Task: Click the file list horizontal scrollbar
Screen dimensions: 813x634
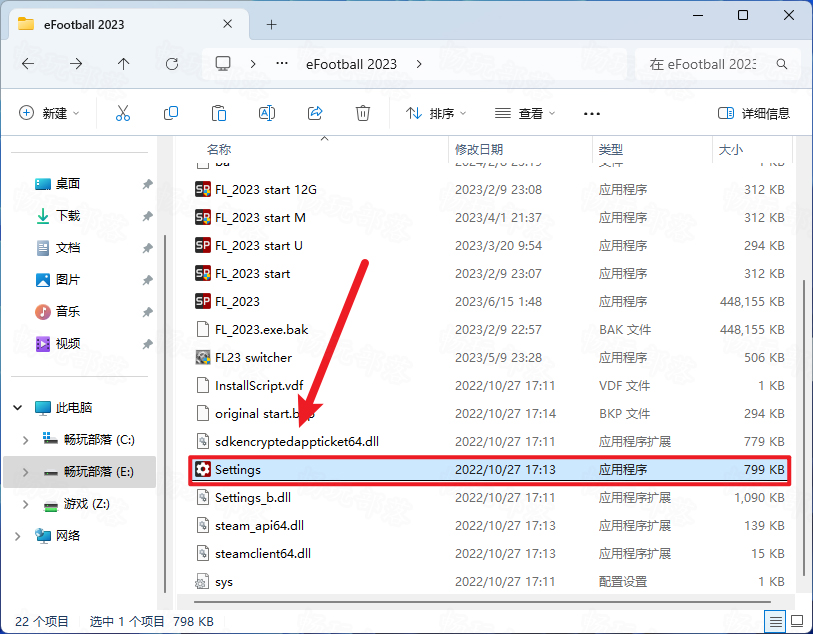Action: click(x=482, y=602)
